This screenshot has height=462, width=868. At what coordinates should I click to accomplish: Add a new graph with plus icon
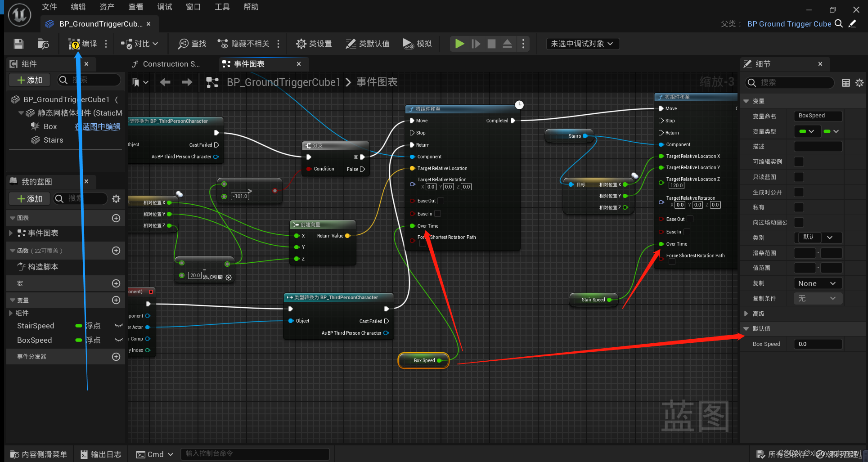(x=116, y=218)
